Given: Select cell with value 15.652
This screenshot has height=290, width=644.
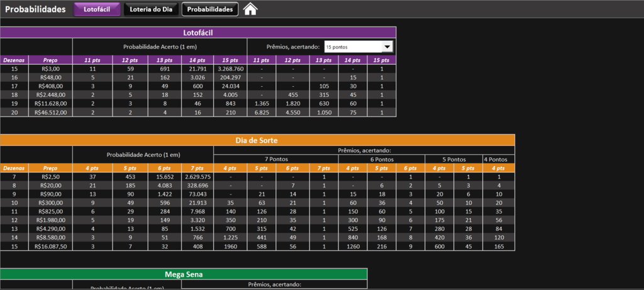Looking at the screenshot, I should [x=165, y=177].
